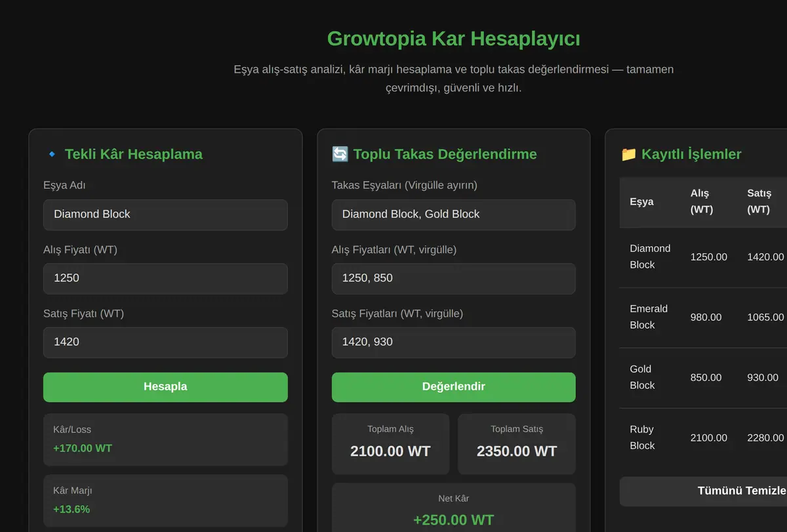
Task: Click the Satış Fiyatları (WT, virgülle) label
Action: click(x=397, y=314)
